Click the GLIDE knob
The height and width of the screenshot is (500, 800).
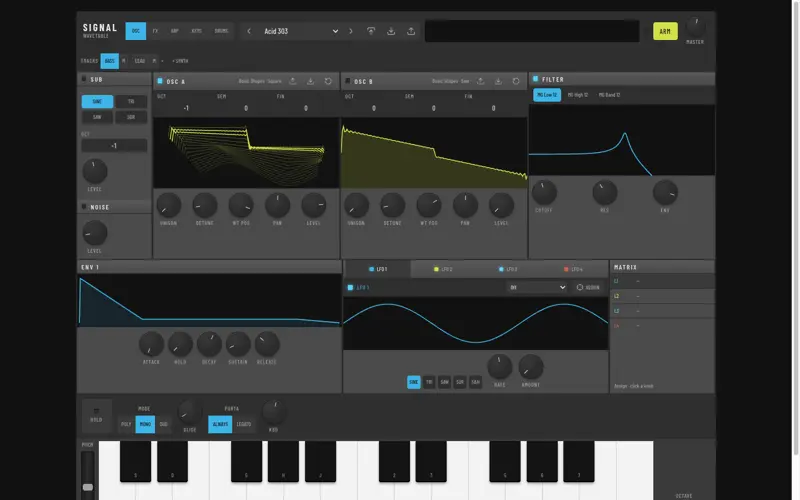pyautogui.click(x=189, y=413)
